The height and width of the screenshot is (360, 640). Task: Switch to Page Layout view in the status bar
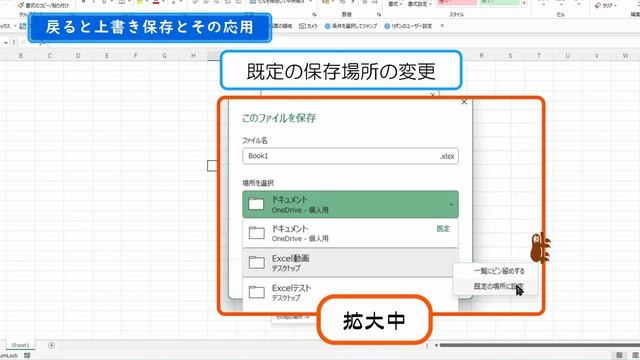coord(636,356)
